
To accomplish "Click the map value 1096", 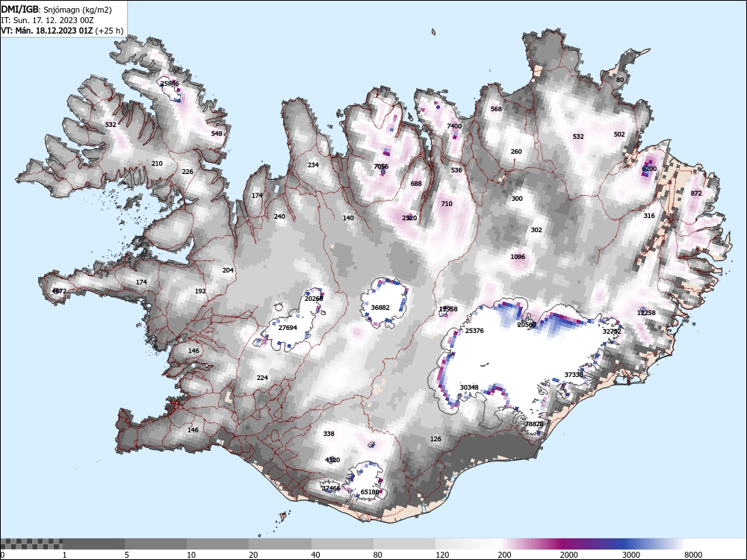I will pos(518,257).
